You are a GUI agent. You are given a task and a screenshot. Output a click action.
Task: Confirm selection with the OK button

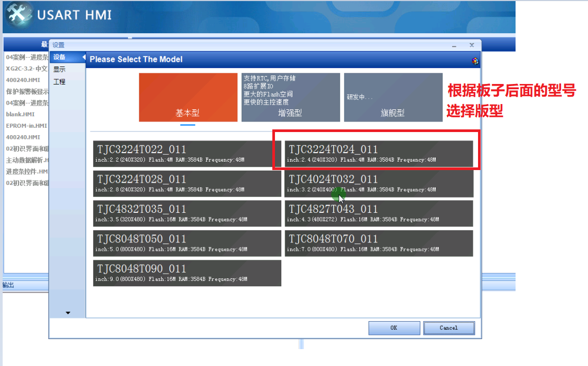(394, 328)
